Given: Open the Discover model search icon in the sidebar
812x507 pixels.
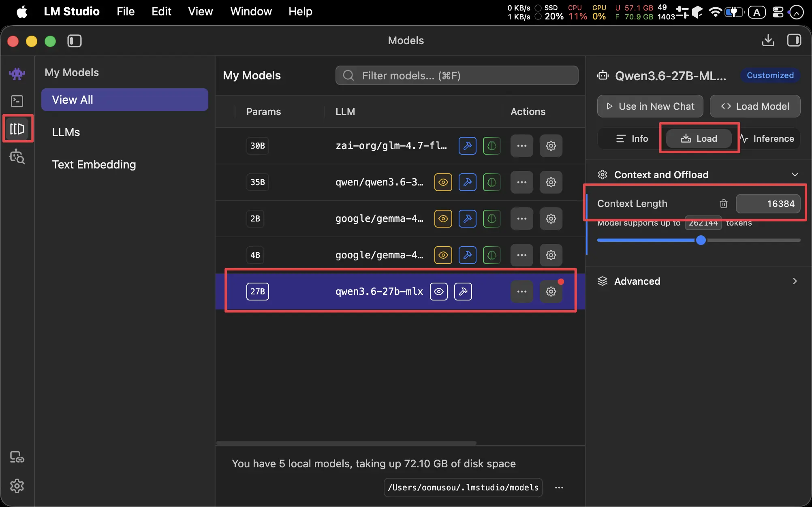Looking at the screenshot, I should [17, 156].
